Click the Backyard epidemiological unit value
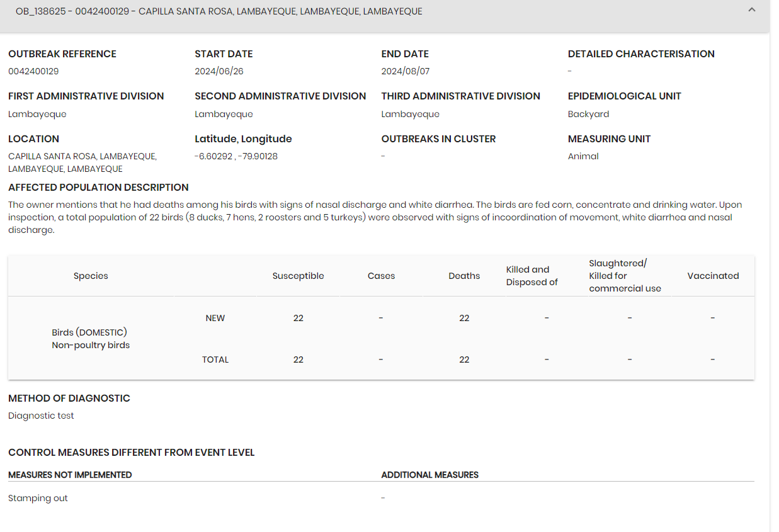The width and height of the screenshot is (779, 532). (x=588, y=114)
